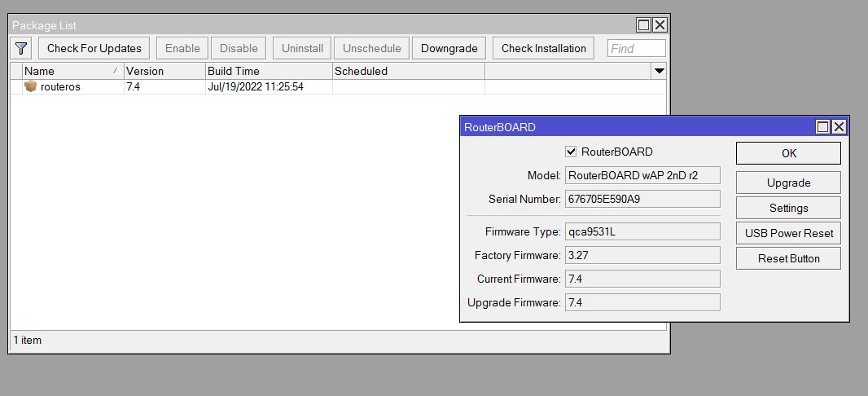Click Check Installation button
The image size is (868, 396).
[x=544, y=48]
